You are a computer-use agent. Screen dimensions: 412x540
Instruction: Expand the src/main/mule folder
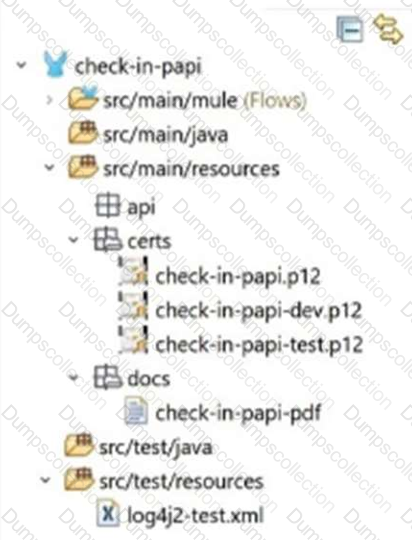tap(49, 100)
